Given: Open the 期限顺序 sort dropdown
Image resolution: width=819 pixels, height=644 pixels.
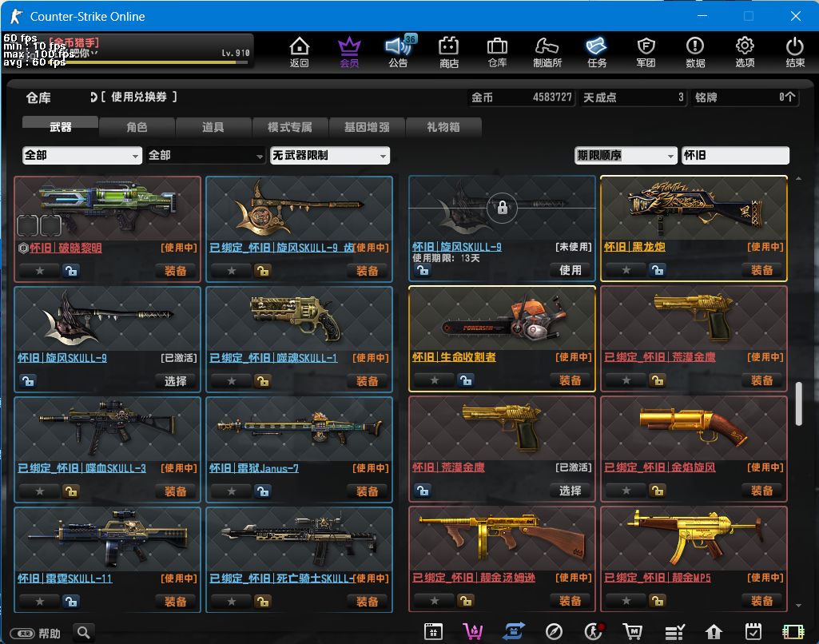Looking at the screenshot, I should 625,156.
